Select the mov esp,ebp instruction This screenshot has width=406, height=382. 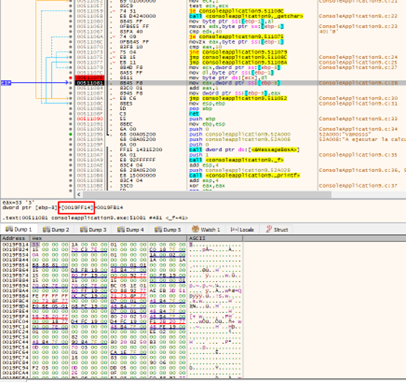[x=207, y=103]
